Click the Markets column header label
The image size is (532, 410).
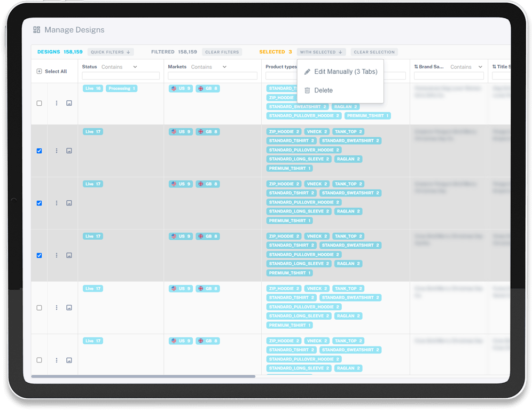pos(177,67)
